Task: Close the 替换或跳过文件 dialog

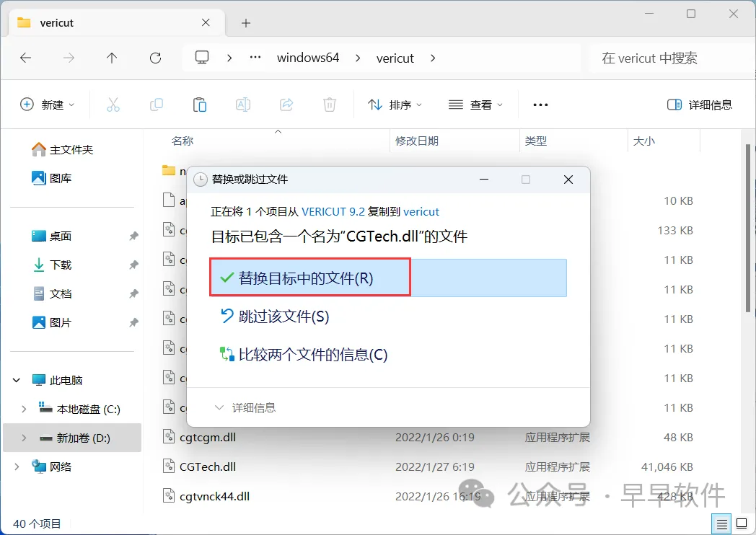Action: coord(568,180)
